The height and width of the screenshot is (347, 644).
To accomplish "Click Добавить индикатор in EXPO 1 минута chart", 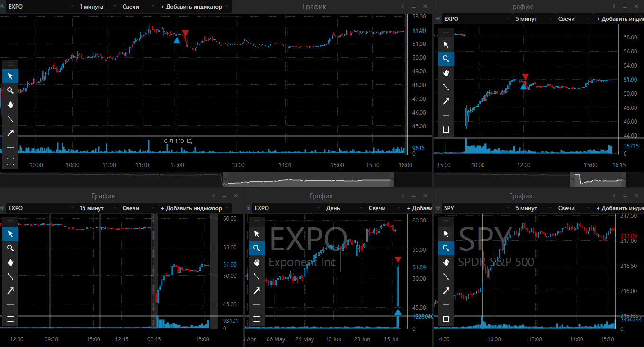I will pos(195,7).
